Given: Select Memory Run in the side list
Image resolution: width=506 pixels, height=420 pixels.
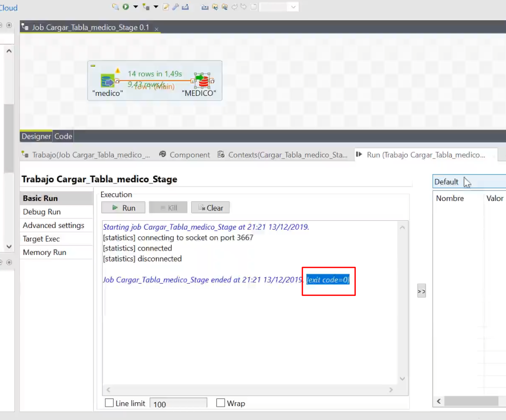Looking at the screenshot, I should (x=56, y=252).
